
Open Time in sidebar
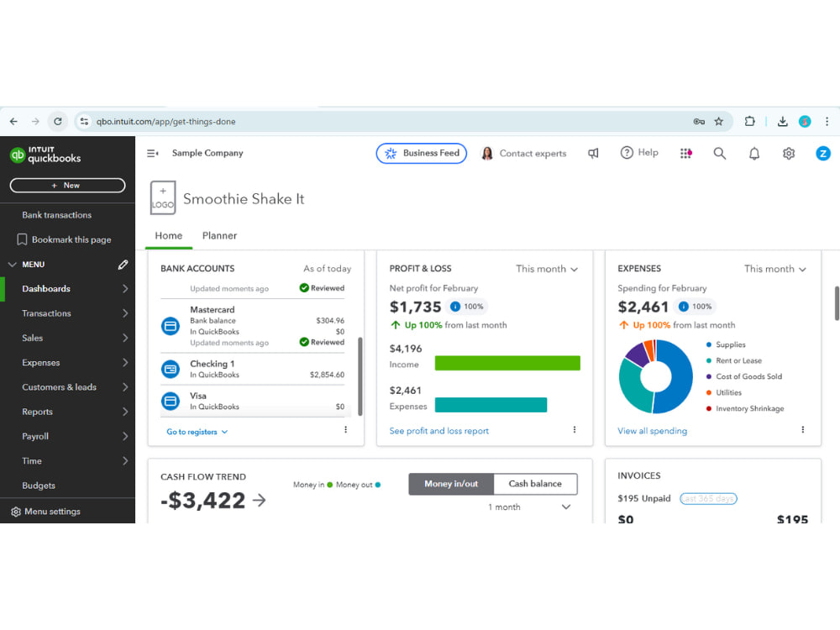[67, 461]
